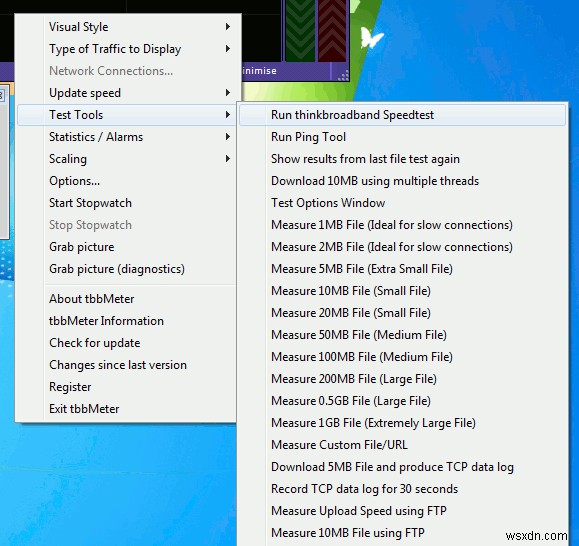This screenshot has width=579, height=546.
Task: Open About tbbMeter
Action: (128, 299)
